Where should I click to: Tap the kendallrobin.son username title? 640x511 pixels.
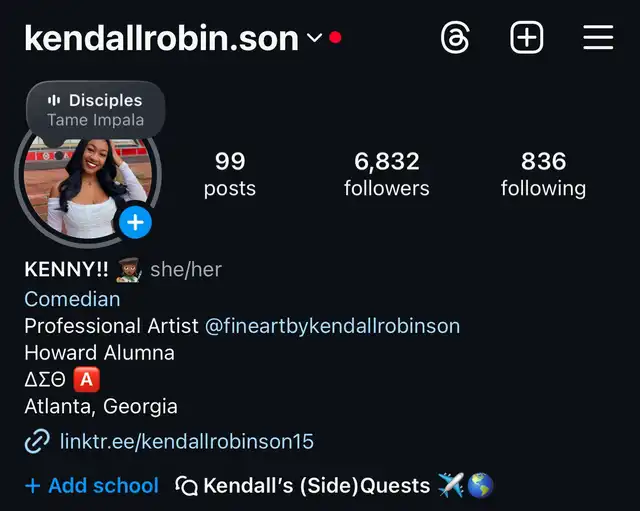point(162,38)
